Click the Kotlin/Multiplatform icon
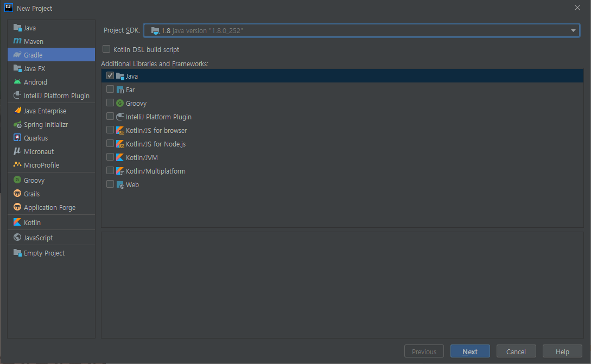591x364 pixels. (x=120, y=171)
